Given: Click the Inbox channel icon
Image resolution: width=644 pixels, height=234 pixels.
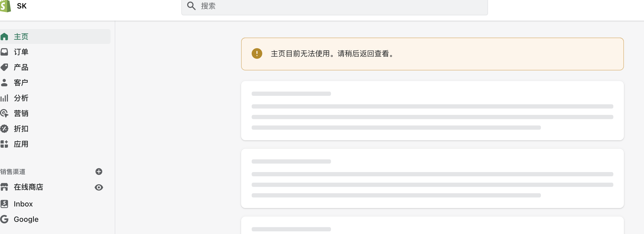Looking at the screenshot, I should pyautogui.click(x=4, y=204).
